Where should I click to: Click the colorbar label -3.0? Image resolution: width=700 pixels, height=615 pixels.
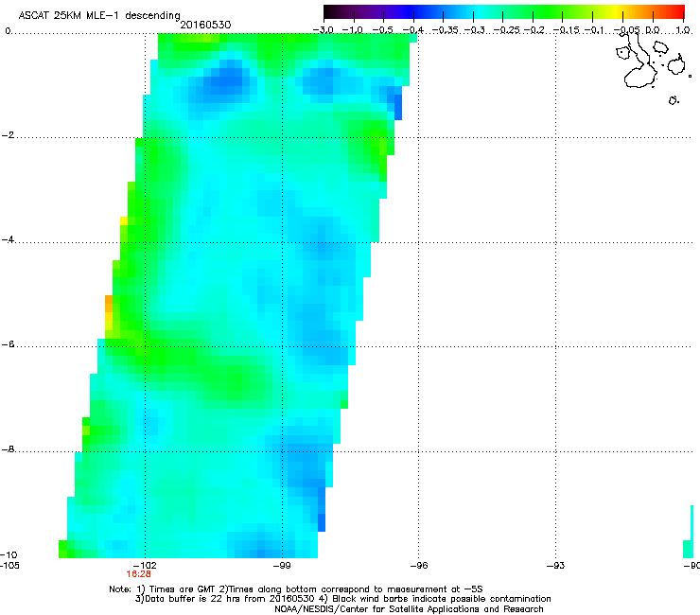(x=323, y=30)
